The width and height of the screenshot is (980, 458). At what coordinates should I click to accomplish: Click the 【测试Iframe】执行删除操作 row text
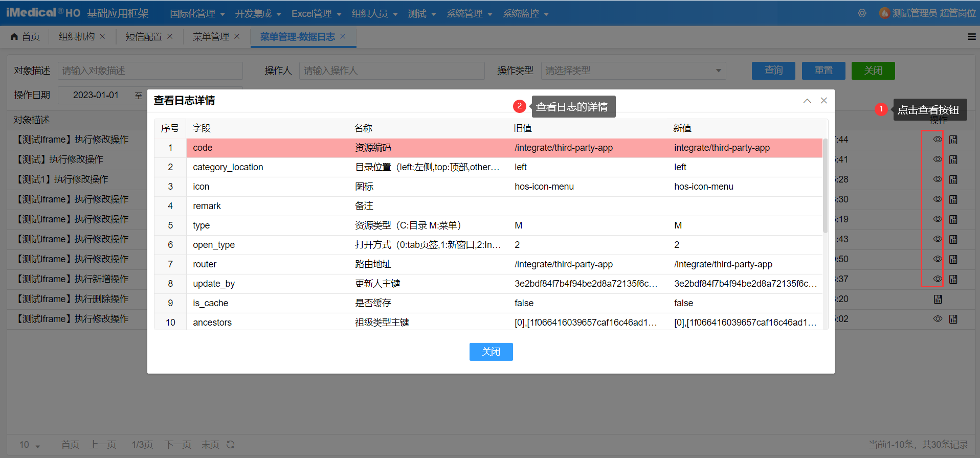(x=72, y=299)
